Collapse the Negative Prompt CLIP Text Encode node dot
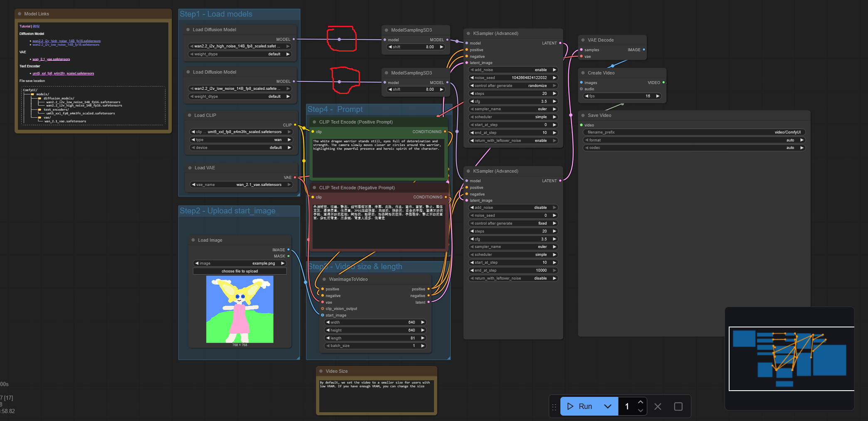 point(314,188)
